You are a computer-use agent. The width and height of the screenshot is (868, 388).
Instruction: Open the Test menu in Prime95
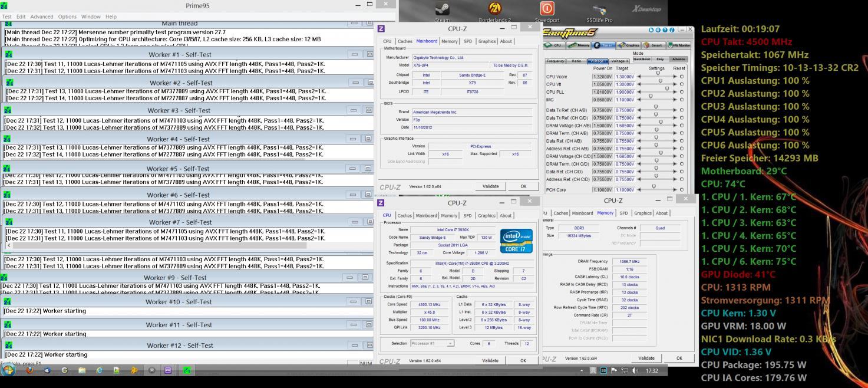click(x=7, y=17)
